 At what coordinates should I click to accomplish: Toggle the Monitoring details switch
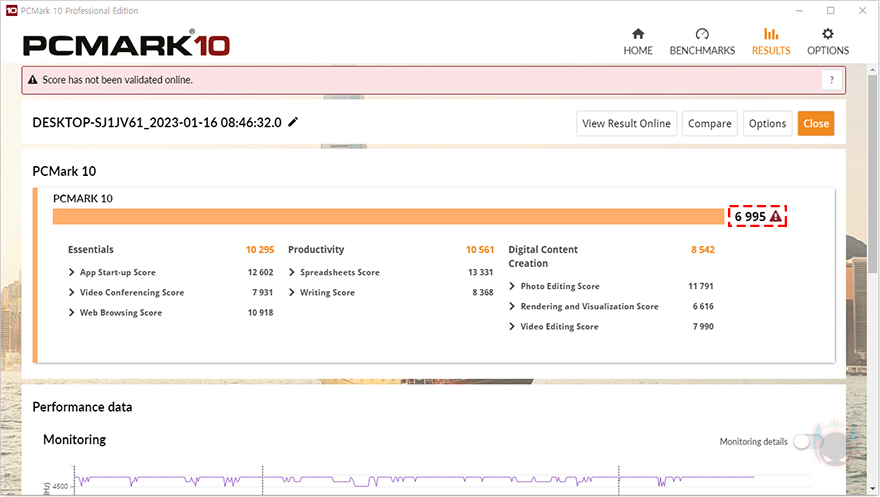coord(808,441)
